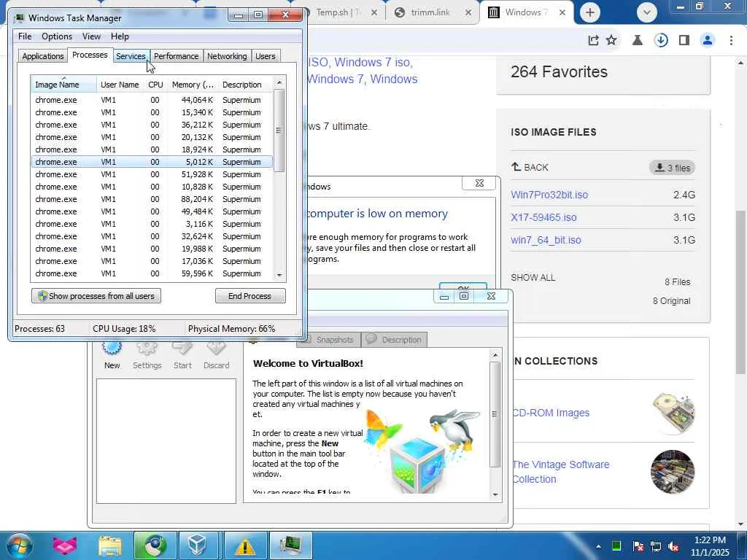Click the New virtual machine icon in VirtualBox
Image resolution: width=747 pixels, height=560 pixels.
tap(112, 349)
